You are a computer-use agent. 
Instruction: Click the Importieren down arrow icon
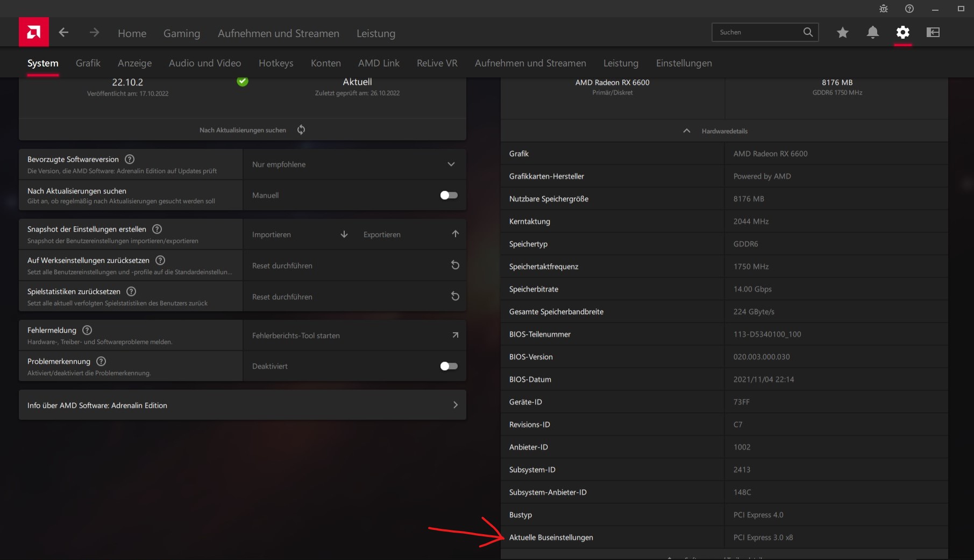click(344, 234)
